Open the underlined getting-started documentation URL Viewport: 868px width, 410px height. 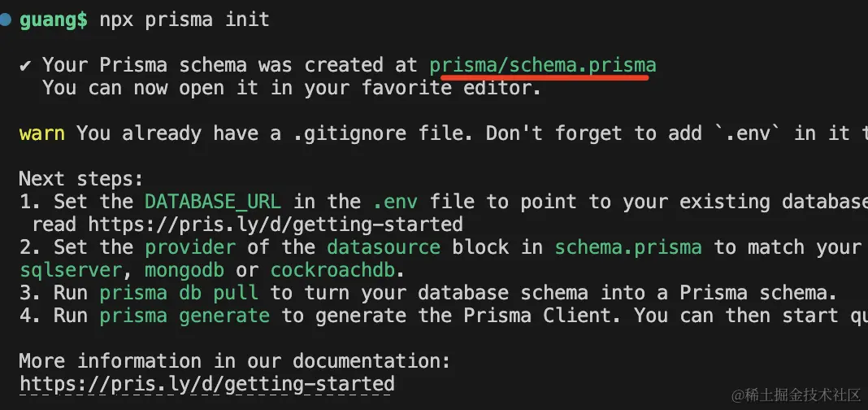click(206, 384)
